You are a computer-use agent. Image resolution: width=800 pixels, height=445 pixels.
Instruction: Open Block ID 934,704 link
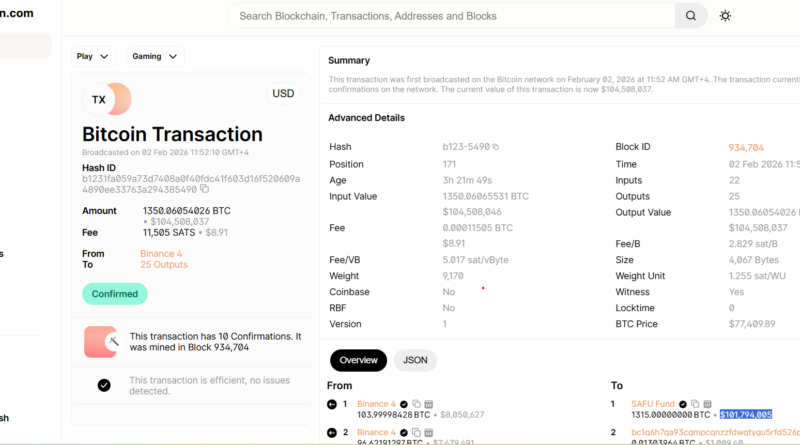click(746, 147)
